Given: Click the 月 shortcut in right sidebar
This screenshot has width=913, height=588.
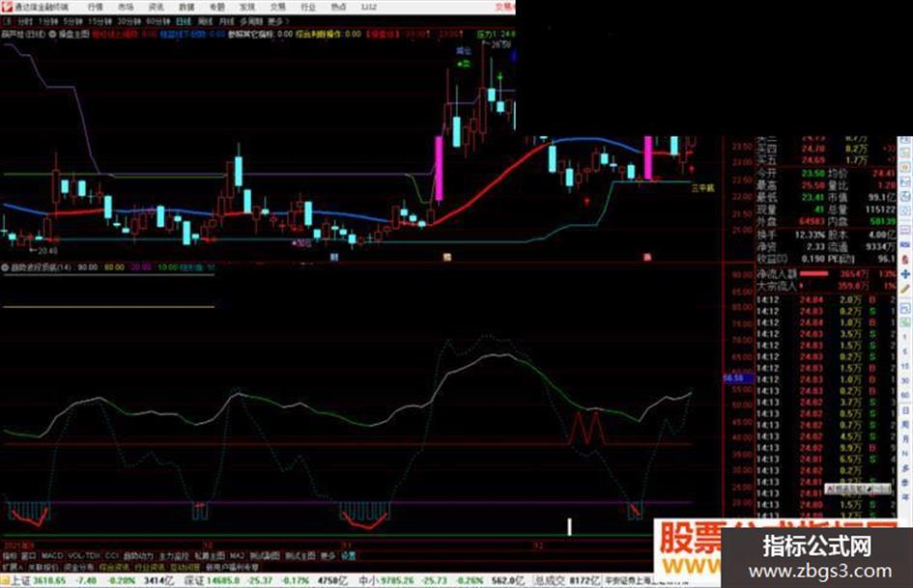Looking at the screenshot, I should (905, 439).
